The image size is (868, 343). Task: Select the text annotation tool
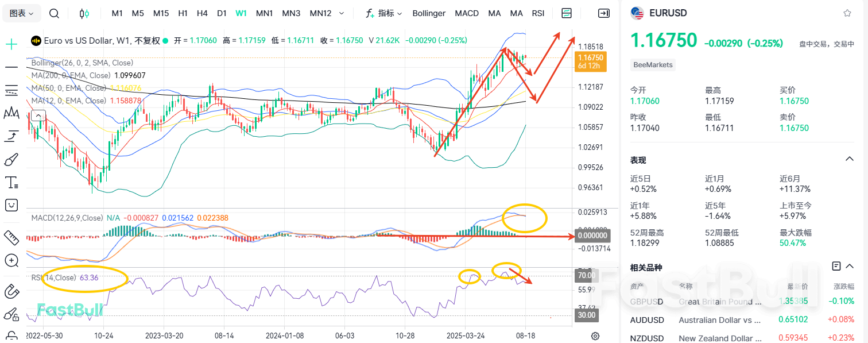pyautogui.click(x=11, y=182)
